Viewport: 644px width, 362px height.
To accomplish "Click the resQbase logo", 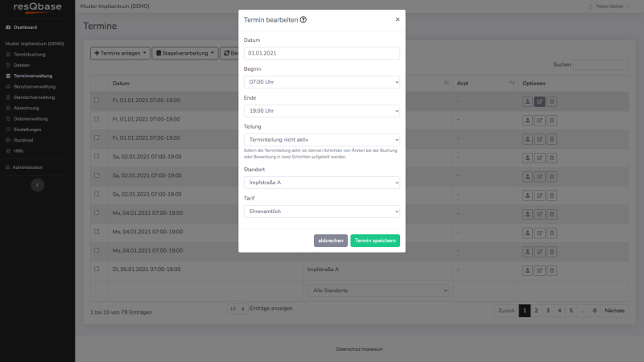I will tap(37, 7).
